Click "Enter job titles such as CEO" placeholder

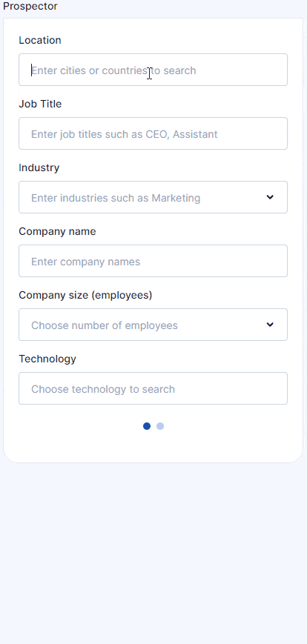coord(100,134)
